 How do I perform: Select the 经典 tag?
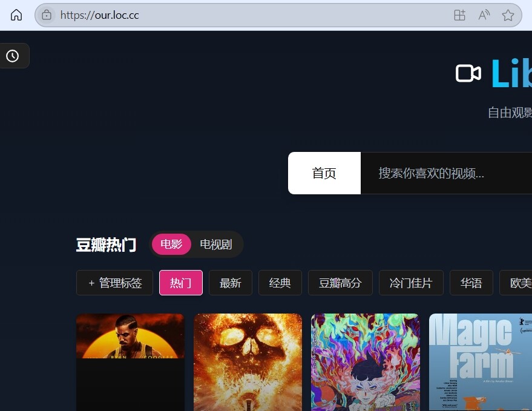pos(280,283)
